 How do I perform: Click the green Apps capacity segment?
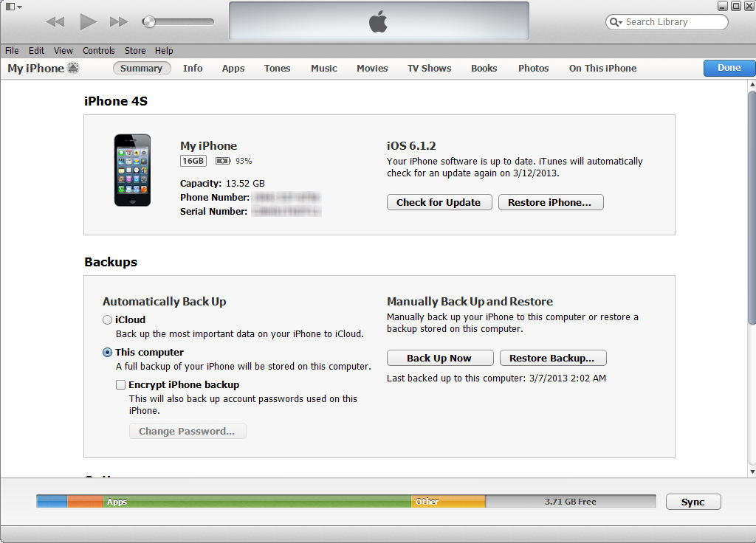click(x=256, y=502)
